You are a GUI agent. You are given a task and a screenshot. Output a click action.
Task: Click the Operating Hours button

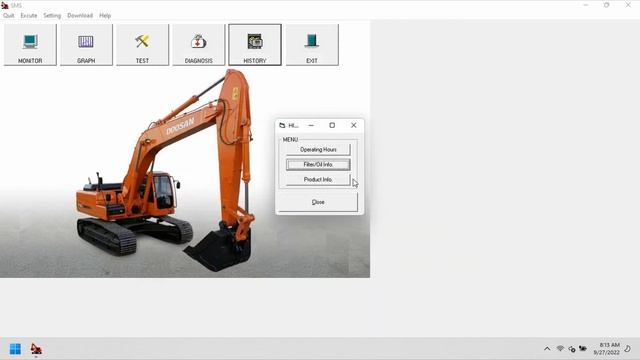click(318, 150)
